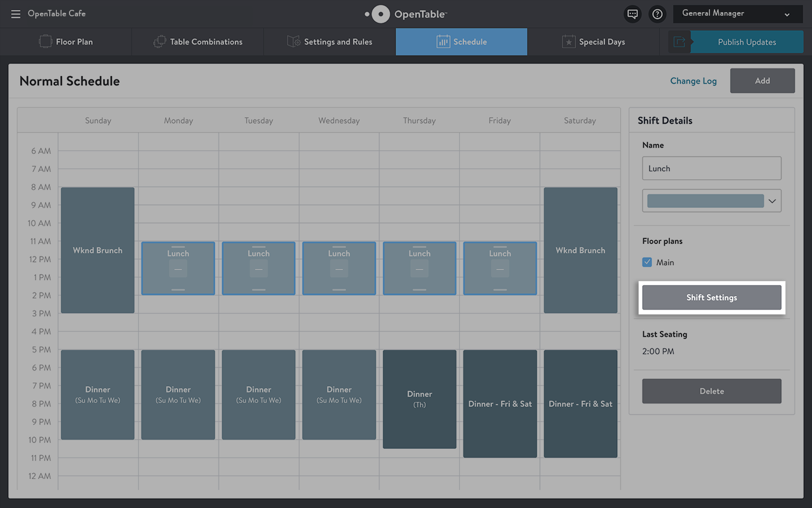The image size is (812, 508).
Task: Select the Monday Dinner shift
Action: click(178, 395)
